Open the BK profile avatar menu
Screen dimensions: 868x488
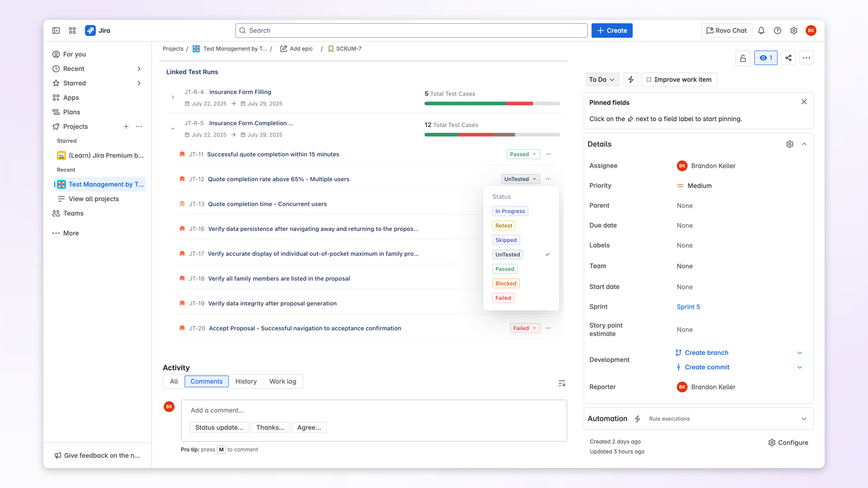[x=811, y=30]
